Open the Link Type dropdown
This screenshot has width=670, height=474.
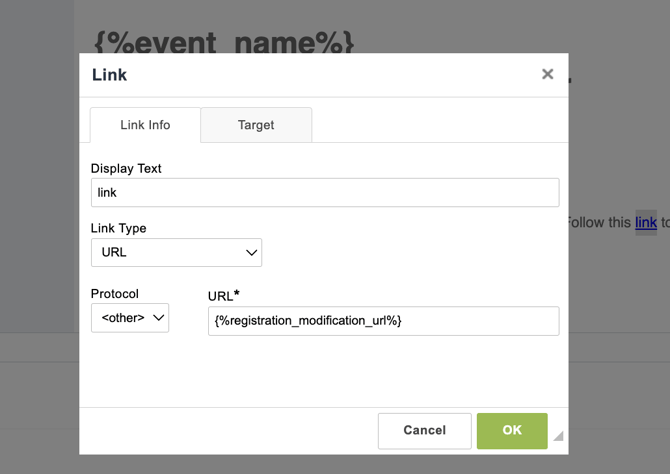176,253
